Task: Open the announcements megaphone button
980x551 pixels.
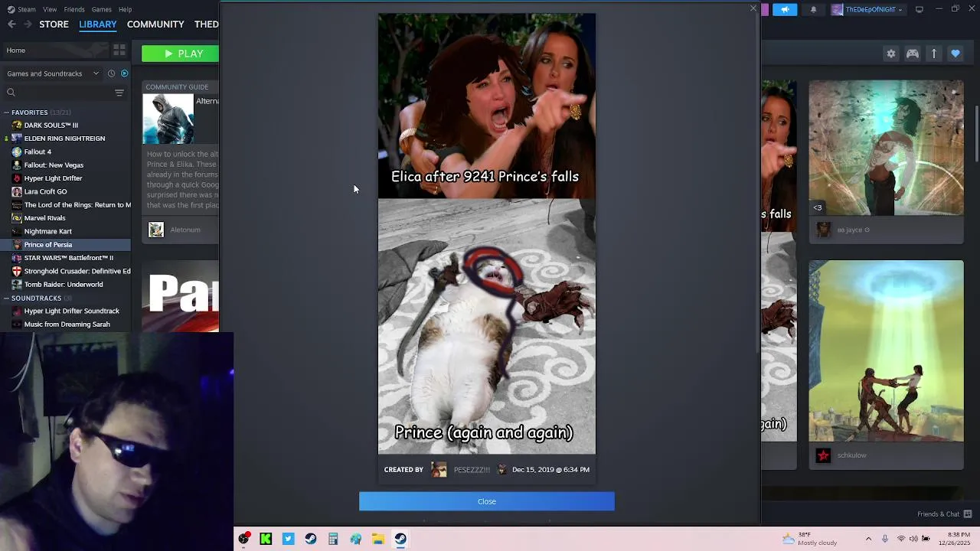Action: [x=785, y=9]
